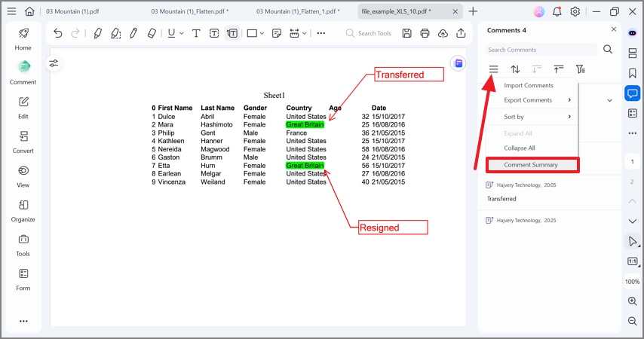Upload document to cloud

443,33
